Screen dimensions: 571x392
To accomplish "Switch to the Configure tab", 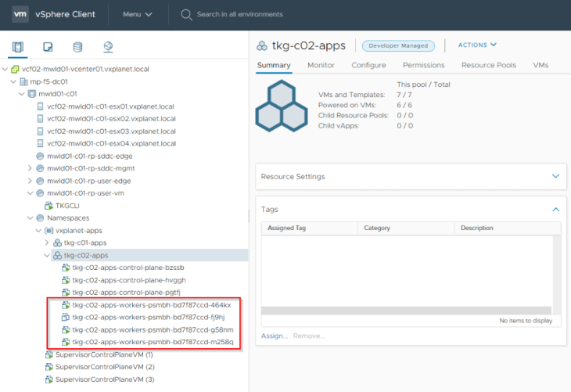I will point(368,65).
